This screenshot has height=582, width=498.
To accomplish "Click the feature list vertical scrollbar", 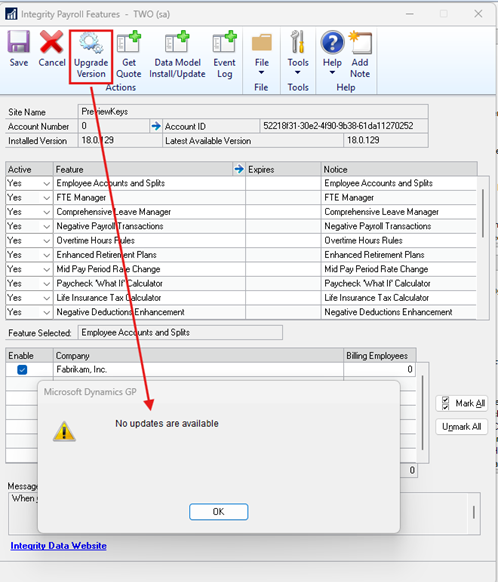I will (482, 213).
